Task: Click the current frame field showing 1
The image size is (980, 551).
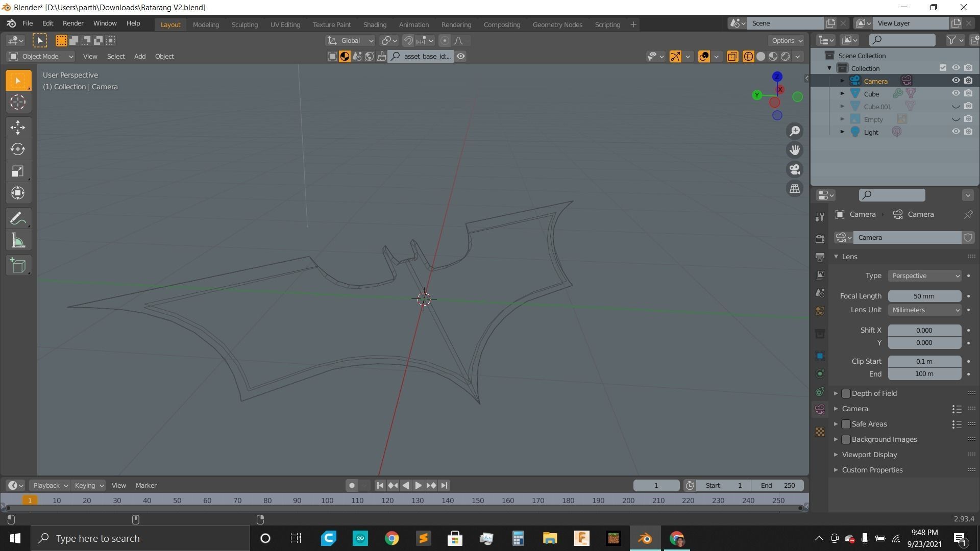Action: (x=656, y=486)
